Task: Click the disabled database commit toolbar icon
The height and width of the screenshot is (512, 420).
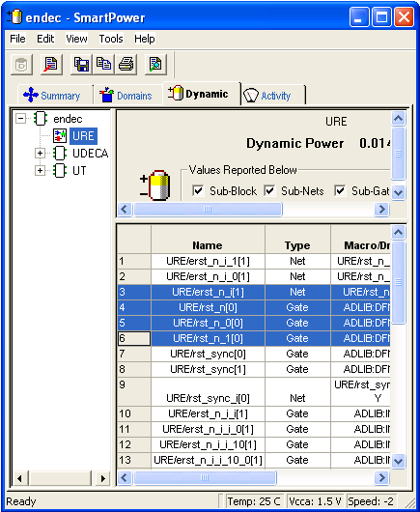Action: coord(21,65)
